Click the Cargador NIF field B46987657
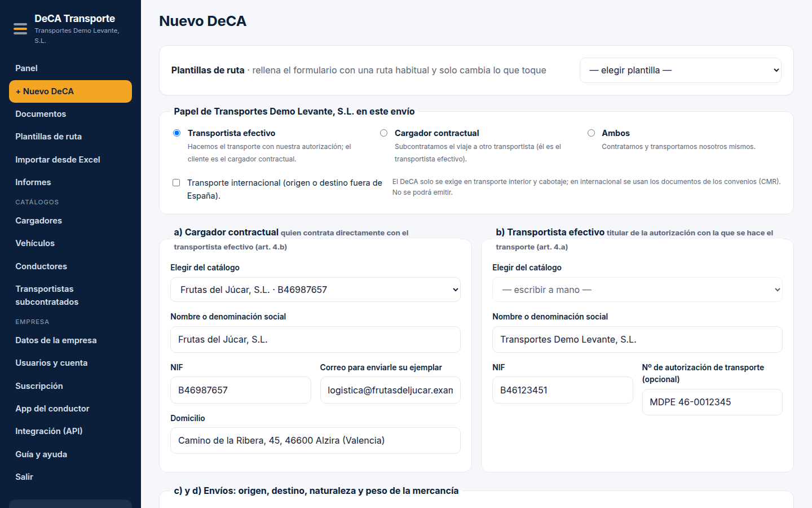This screenshot has height=508, width=812. tap(241, 390)
